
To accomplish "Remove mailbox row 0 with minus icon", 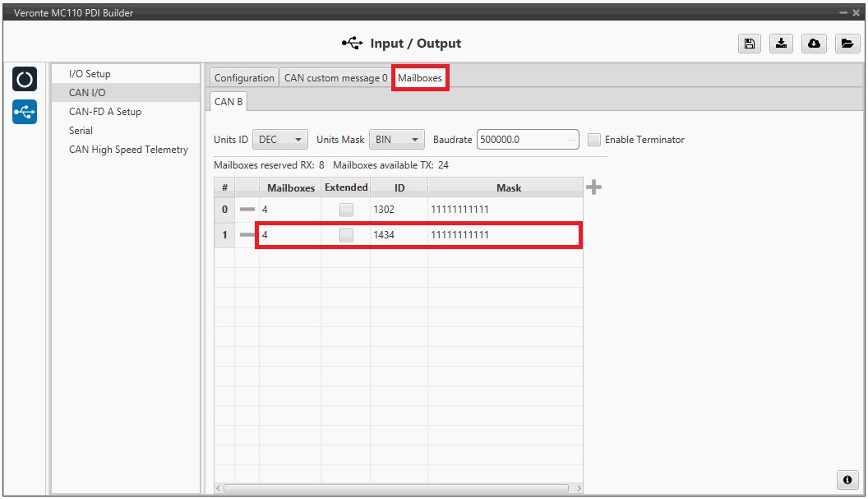I will tap(247, 210).
